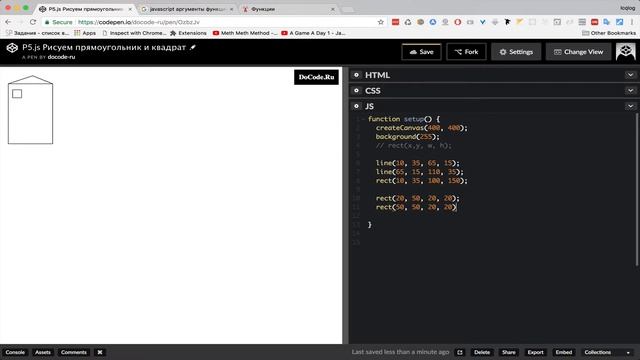Open the user avatar menu

pos(625,51)
